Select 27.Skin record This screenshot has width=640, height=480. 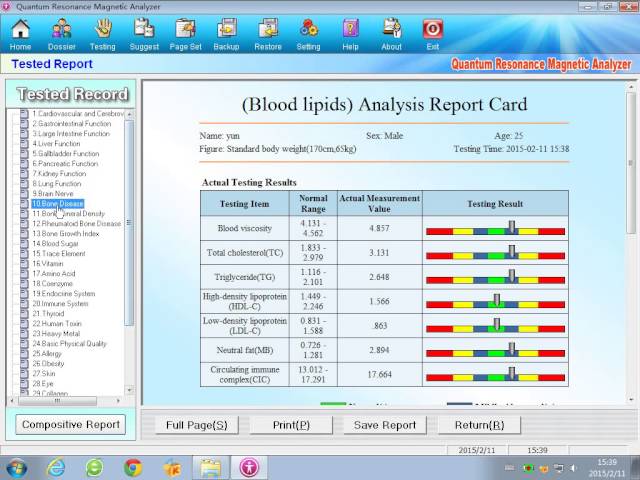pyautogui.click(x=44, y=374)
